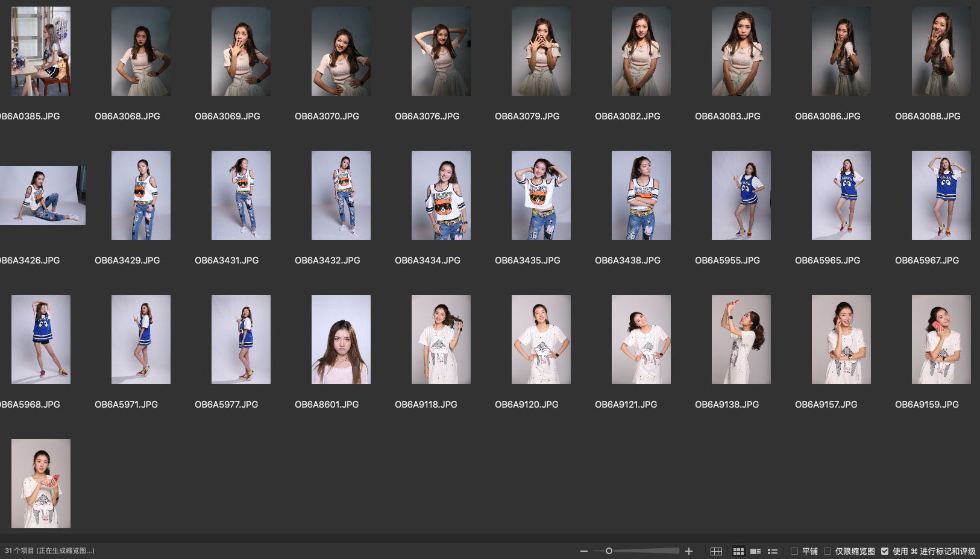Image resolution: width=980 pixels, height=559 pixels.
Task: Select thumbnail OB6A3076.JPG
Action: (x=441, y=51)
